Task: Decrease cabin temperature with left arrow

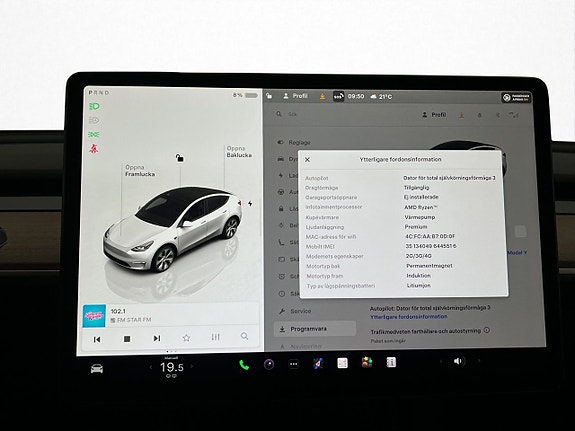Action: (150, 367)
